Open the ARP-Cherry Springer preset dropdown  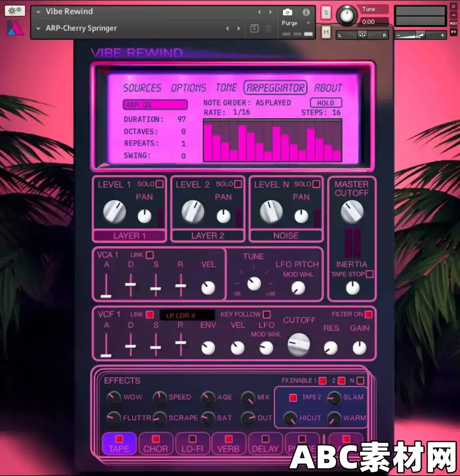point(38,29)
